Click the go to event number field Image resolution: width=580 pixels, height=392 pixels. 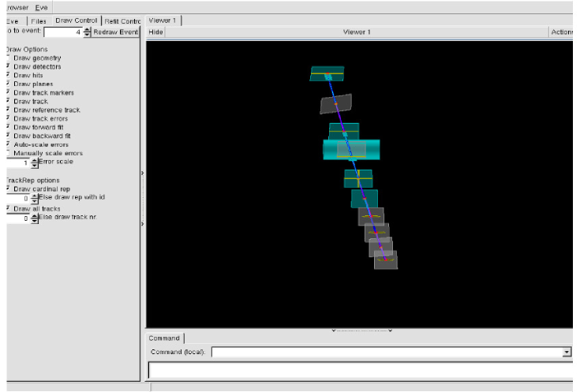62,32
